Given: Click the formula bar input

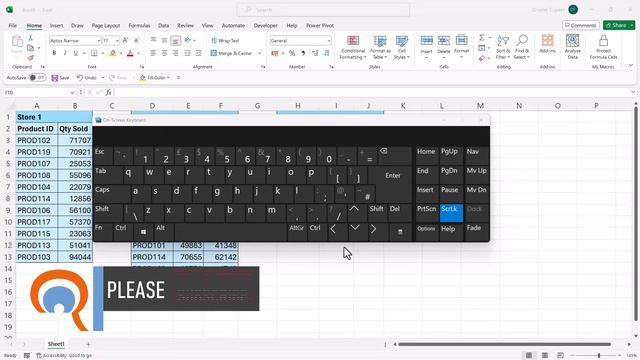Looking at the screenshot, I should [x=371, y=93].
